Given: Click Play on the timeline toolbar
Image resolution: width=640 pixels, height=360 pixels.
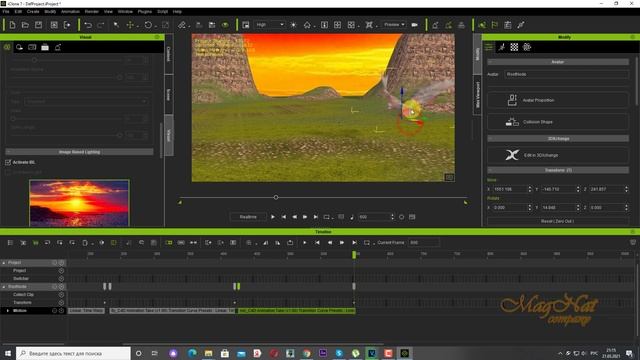Looking at the screenshot, I should [304, 243].
